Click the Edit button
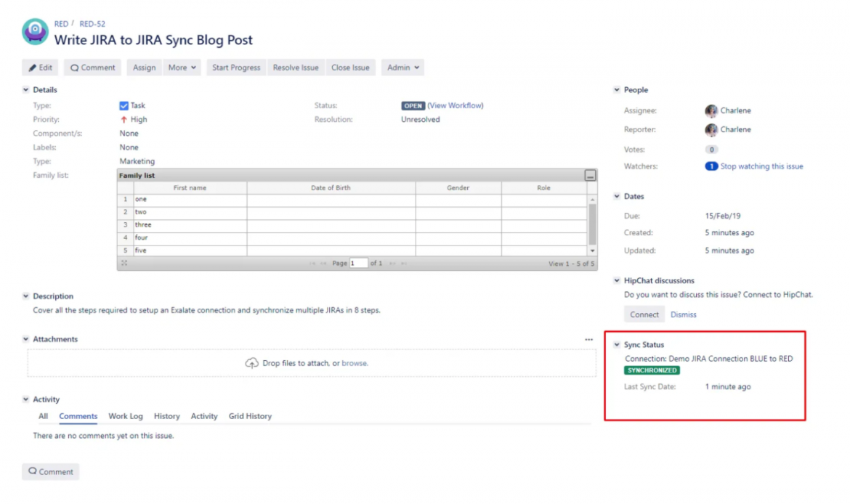This screenshot has height=504, width=850. point(40,68)
